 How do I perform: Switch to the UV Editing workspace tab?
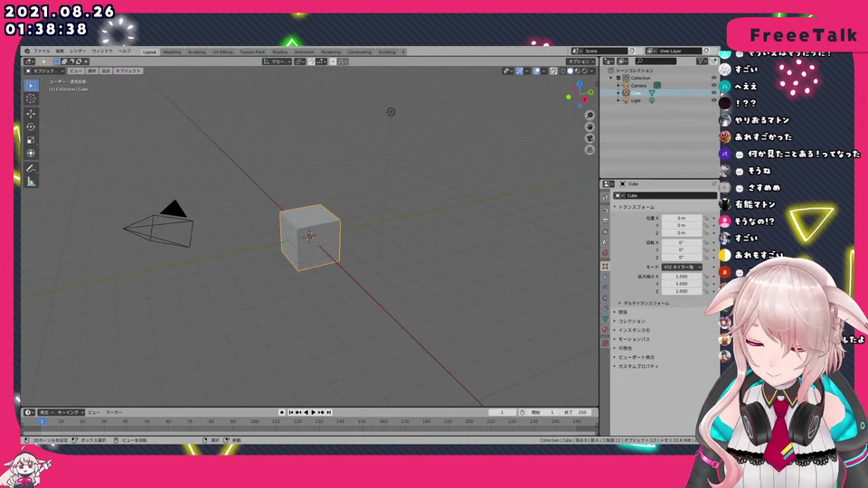222,52
